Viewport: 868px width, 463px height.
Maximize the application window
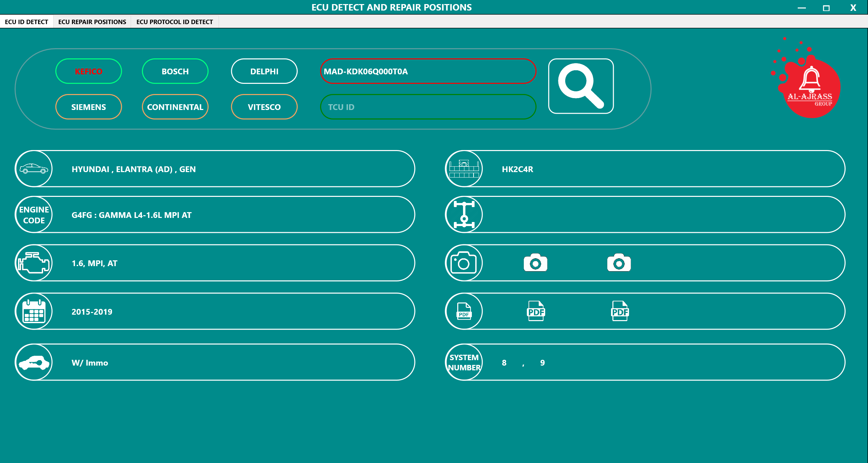pos(826,7)
